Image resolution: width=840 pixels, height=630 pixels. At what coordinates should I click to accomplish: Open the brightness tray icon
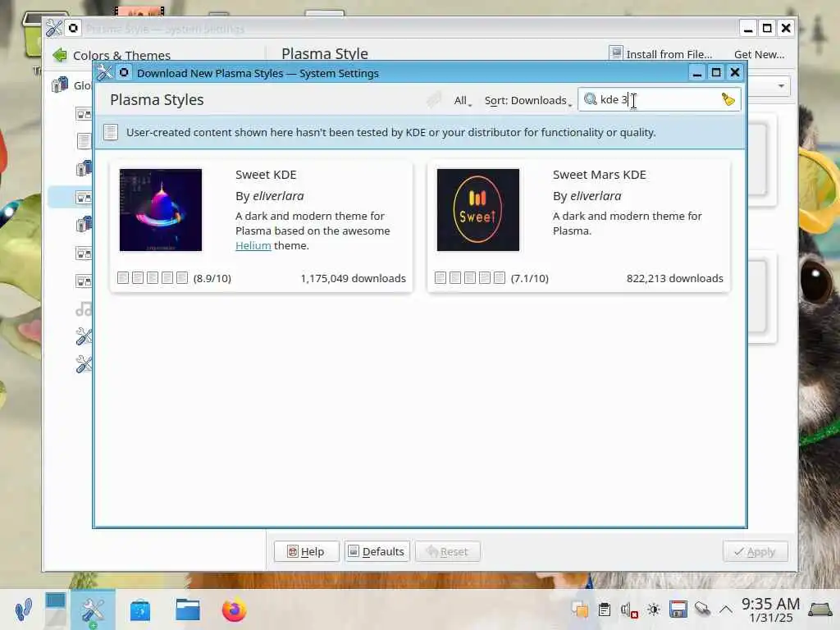(653, 609)
